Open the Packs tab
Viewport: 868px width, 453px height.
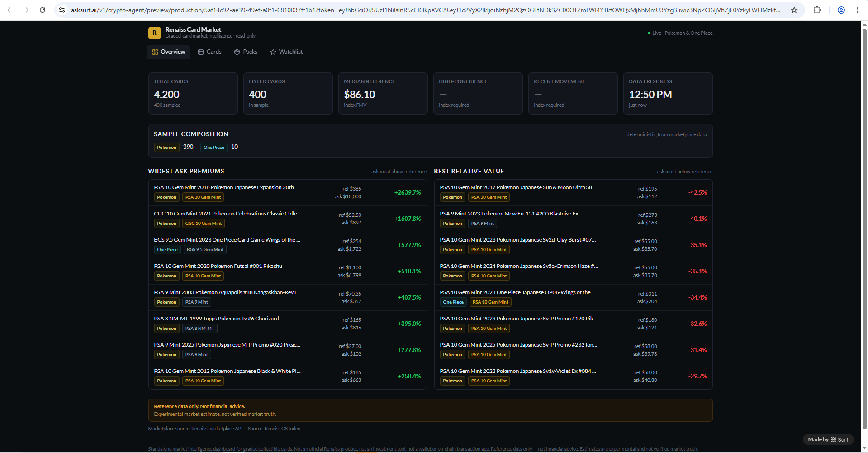tap(246, 52)
